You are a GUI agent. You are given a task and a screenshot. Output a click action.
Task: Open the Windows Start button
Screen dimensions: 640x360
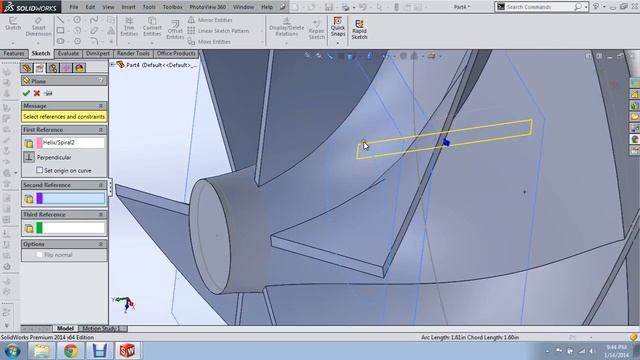(13, 351)
